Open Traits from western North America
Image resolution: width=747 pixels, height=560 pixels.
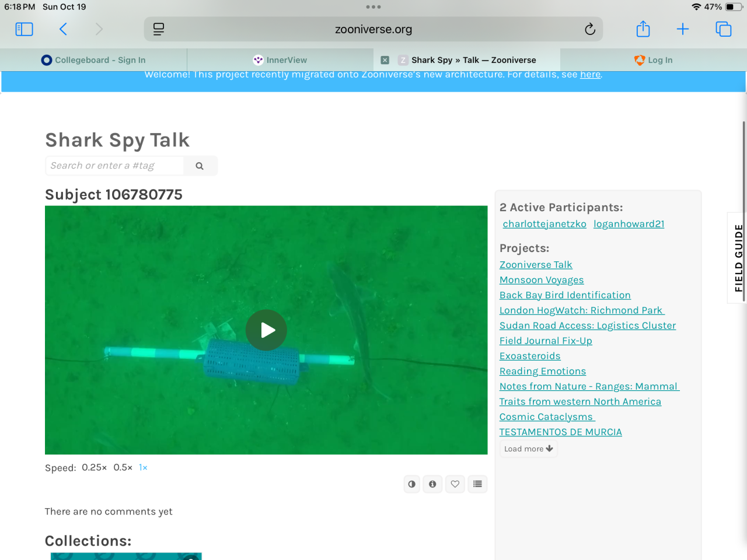pyautogui.click(x=580, y=401)
